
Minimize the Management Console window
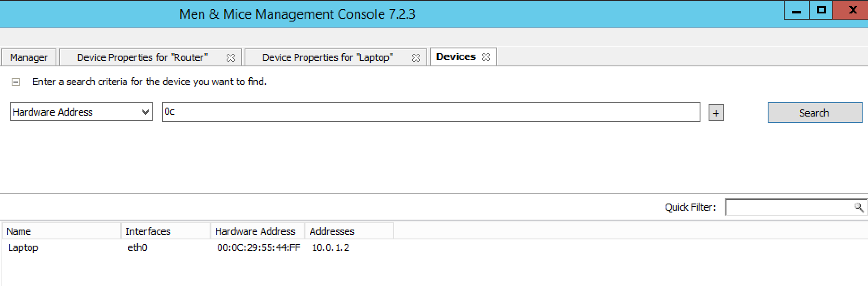click(x=796, y=11)
